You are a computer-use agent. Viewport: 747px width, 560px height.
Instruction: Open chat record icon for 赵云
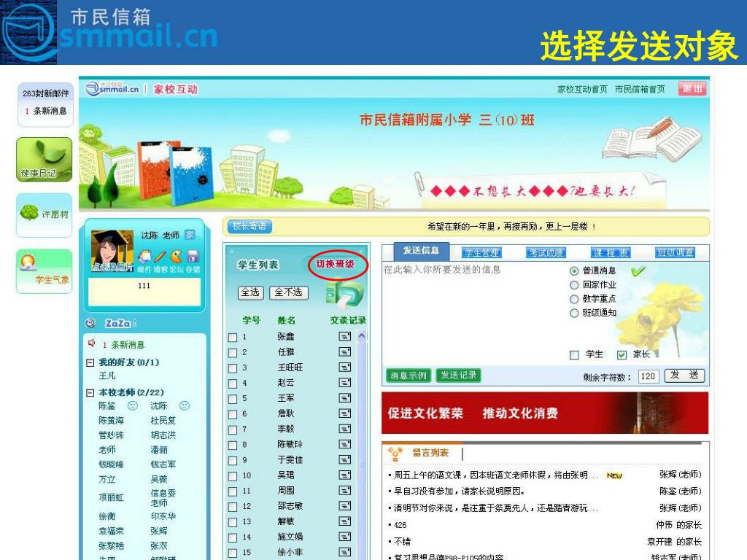344,382
